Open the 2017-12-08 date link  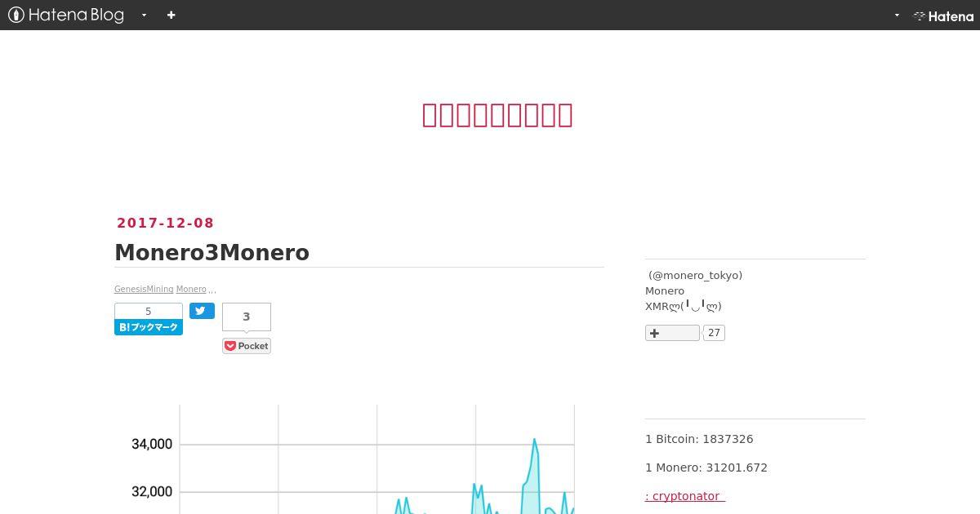[165, 223]
